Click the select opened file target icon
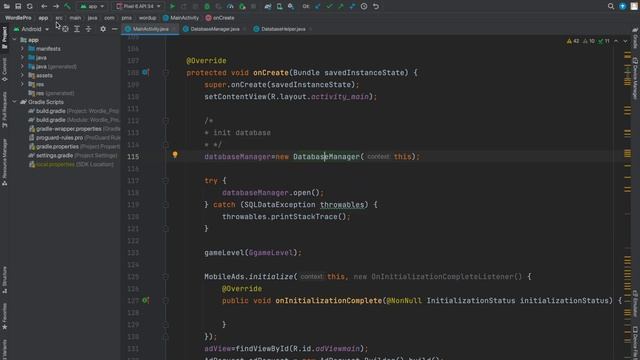This screenshot has height=360, width=640. click(x=65, y=29)
